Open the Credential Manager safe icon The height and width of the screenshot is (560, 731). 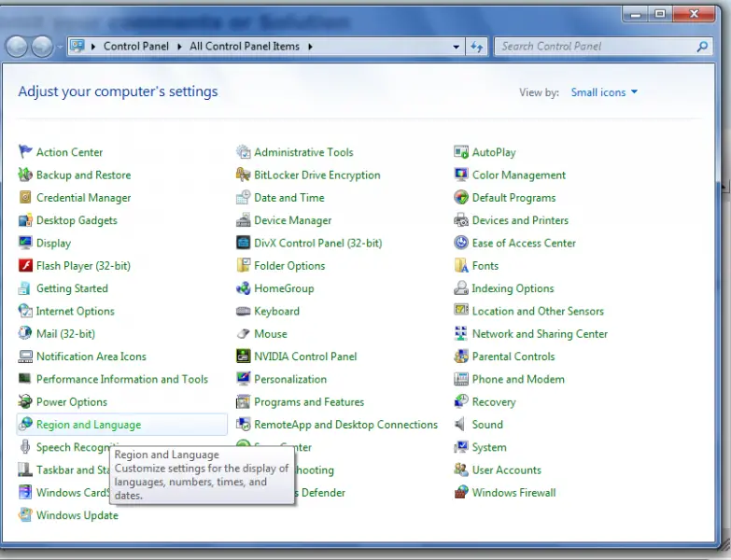click(x=25, y=198)
